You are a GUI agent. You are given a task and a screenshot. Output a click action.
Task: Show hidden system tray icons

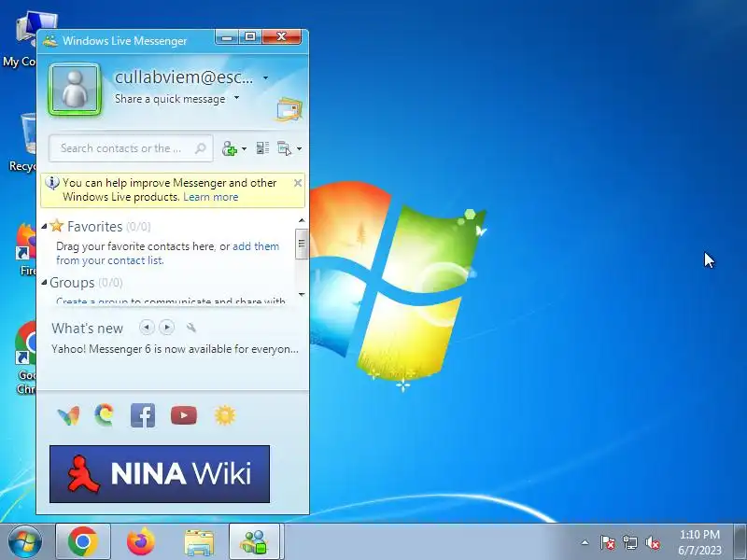pos(585,542)
